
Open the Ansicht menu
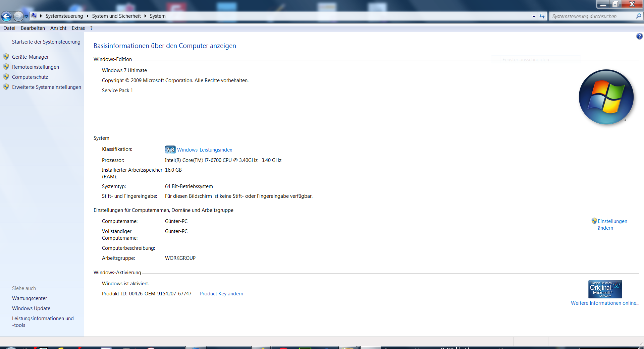click(x=58, y=28)
